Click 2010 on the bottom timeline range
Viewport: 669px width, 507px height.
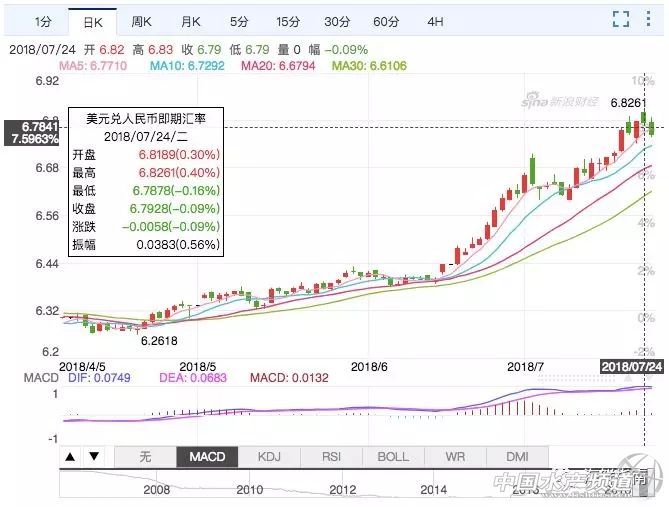249,490
